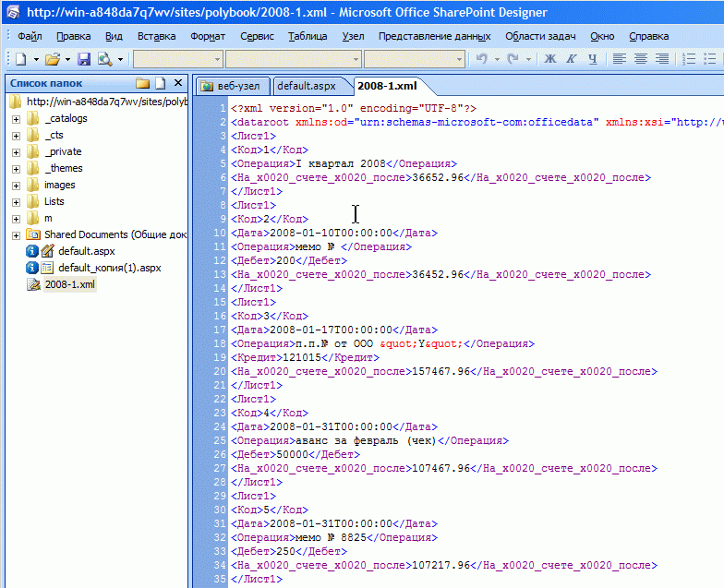Viewport: 724px width, 588px height.
Task: Select default_копия(1).aspx file
Action: coord(109,268)
